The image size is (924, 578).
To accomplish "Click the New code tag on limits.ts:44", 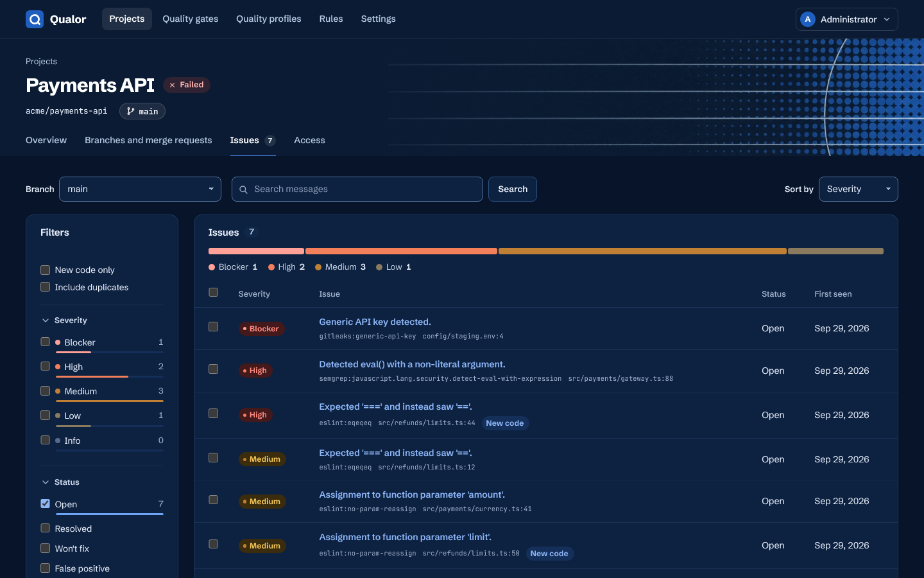I will pyautogui.click(x=505, y=423).
